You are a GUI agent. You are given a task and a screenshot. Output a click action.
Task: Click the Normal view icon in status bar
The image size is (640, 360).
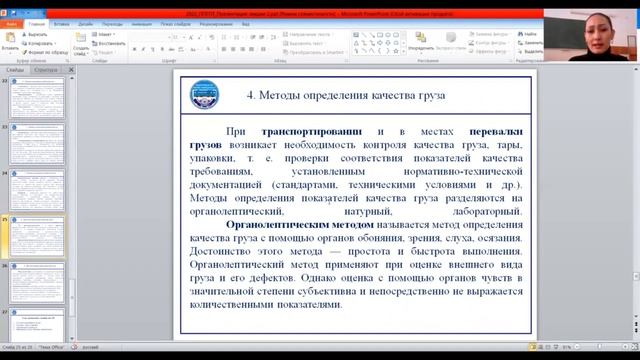(533, 347)
